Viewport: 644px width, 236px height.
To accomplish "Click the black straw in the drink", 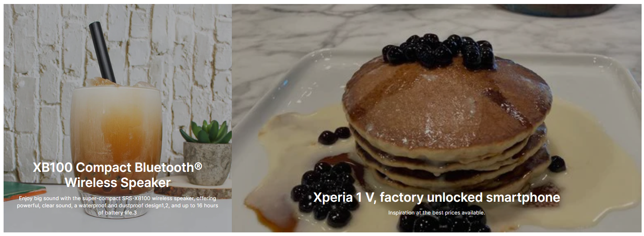I will click(x=102, y=52).
